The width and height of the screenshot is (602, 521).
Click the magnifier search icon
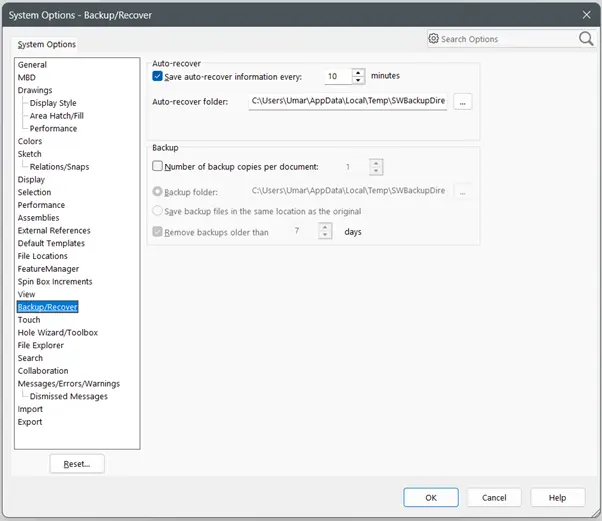click(586, 38)
